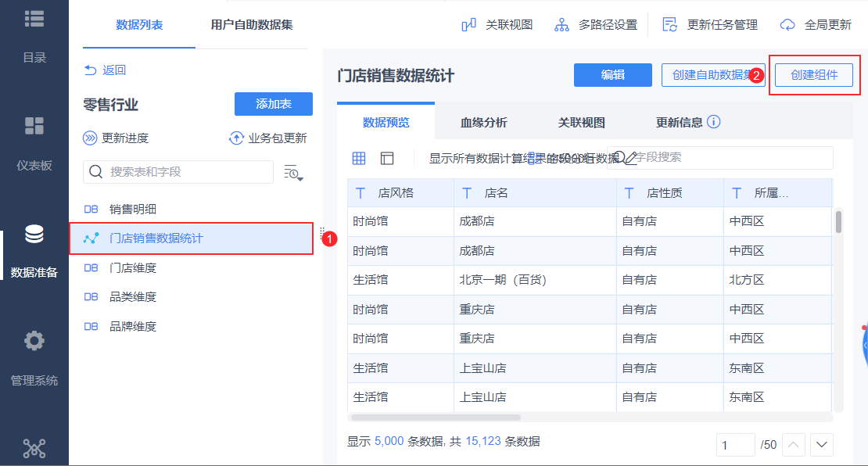This screenshot has height=466, width=868.
Task: Open the 目录 directory icon in sidebar
Action: 34,19
